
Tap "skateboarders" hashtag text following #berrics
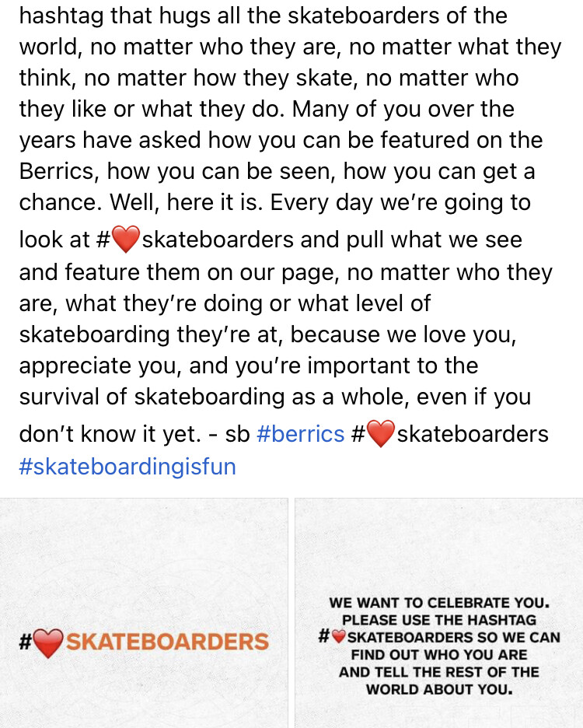pyautogui.click(x=473, y=434)
